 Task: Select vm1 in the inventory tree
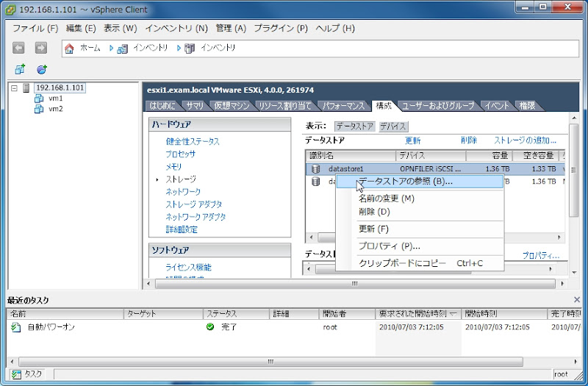(x=56, y=99)
